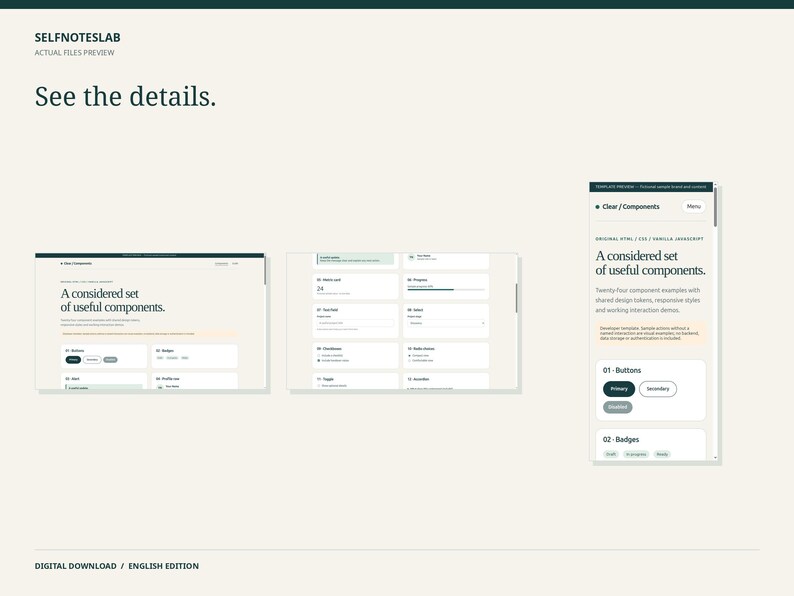The width and height of the screenshot is (794, 596).
Task: Click the '05 · Metric card' heading
Action: [329, 280]
